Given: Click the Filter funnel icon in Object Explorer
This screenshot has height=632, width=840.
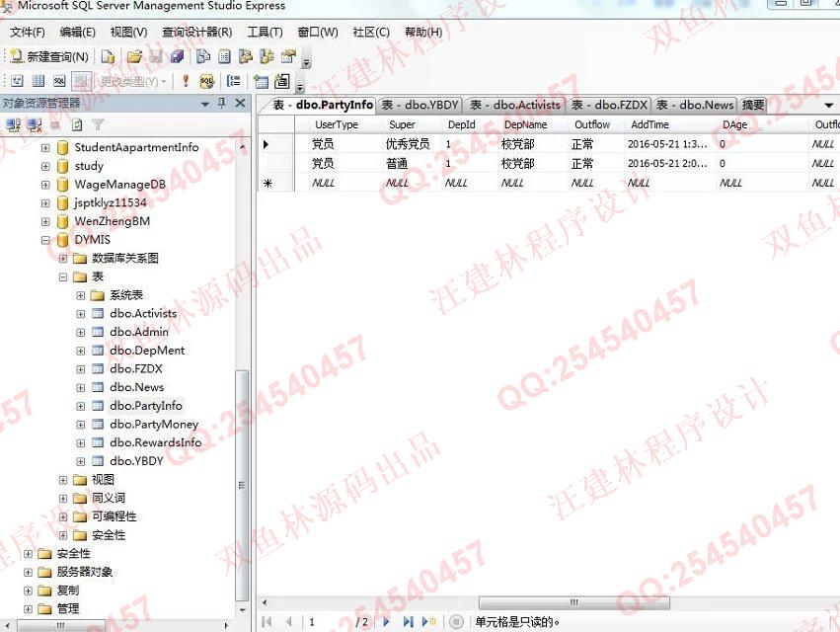Looking at the screenshot, I should click(x=98, y=125).
